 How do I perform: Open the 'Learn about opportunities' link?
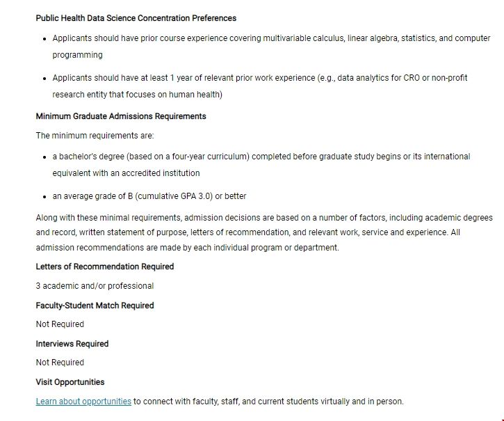point(83,402)
